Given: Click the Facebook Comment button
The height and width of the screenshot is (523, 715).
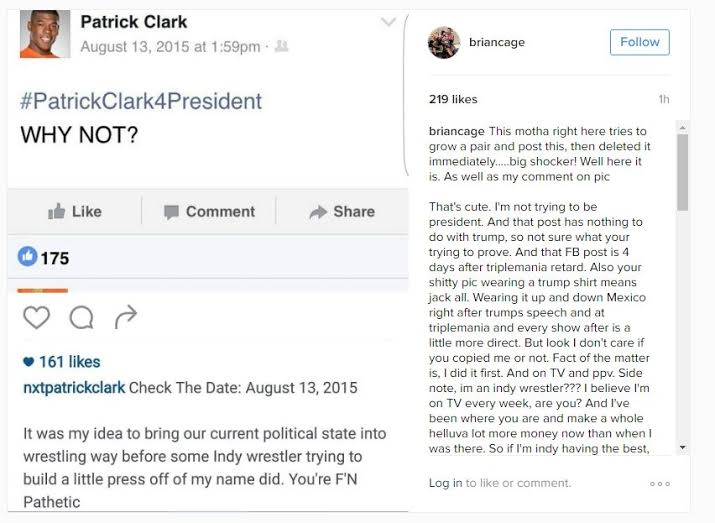Looking at the screenshot, I should coord(209,212).
